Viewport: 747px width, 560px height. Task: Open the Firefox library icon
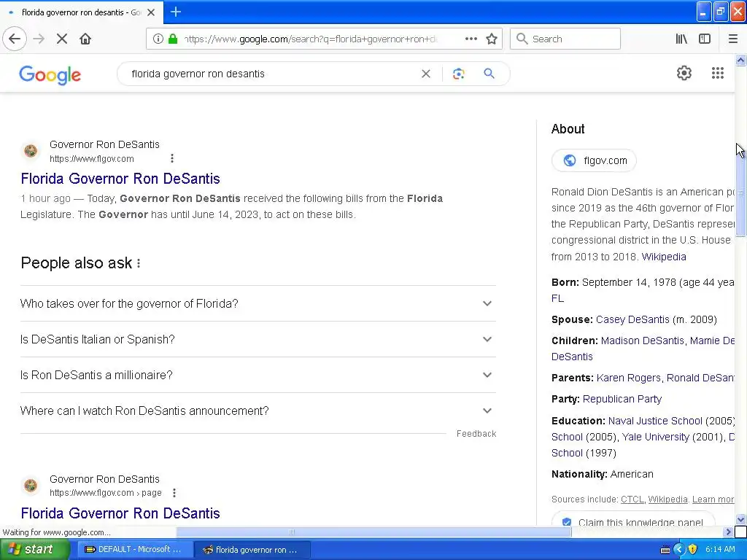tap(681, 39)
